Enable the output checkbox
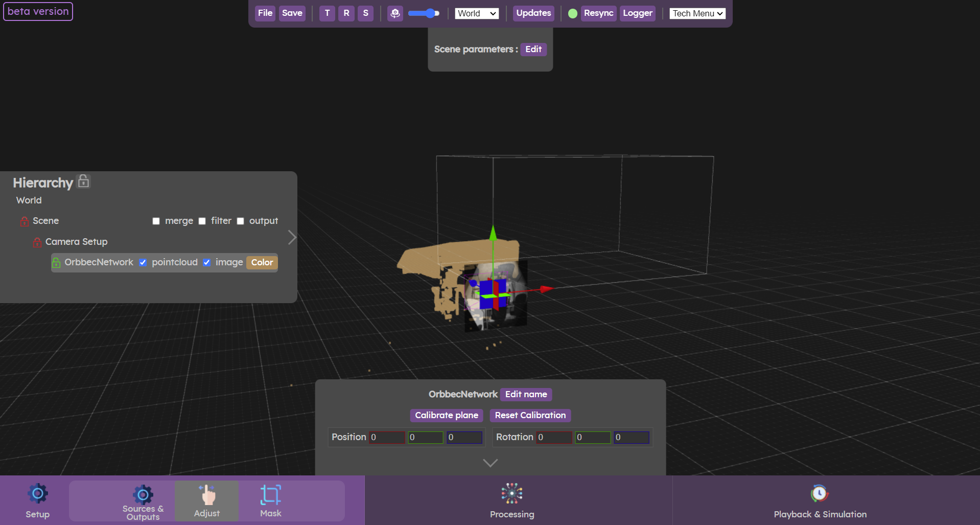The height and width of the screenshot is (525, 980). point(240,221)
